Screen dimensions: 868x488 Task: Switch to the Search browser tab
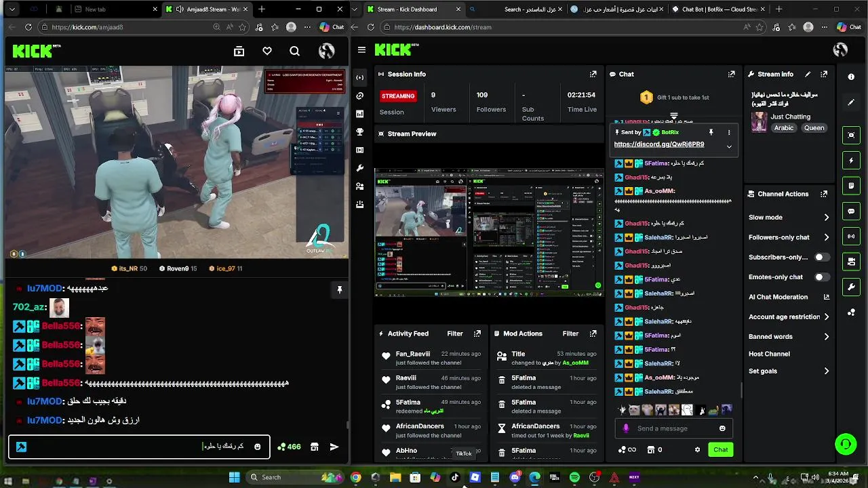coord(515,9)
